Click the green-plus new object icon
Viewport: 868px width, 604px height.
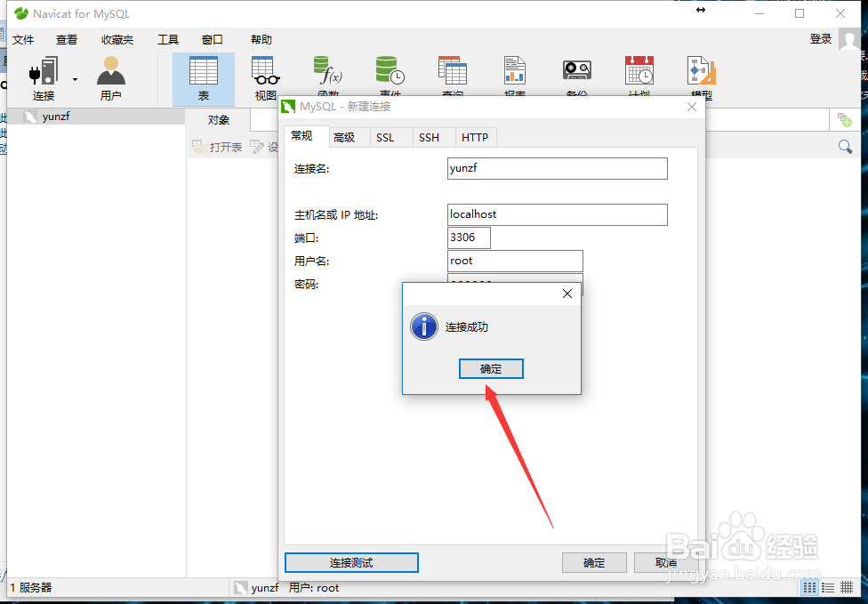tap(845, 119)
